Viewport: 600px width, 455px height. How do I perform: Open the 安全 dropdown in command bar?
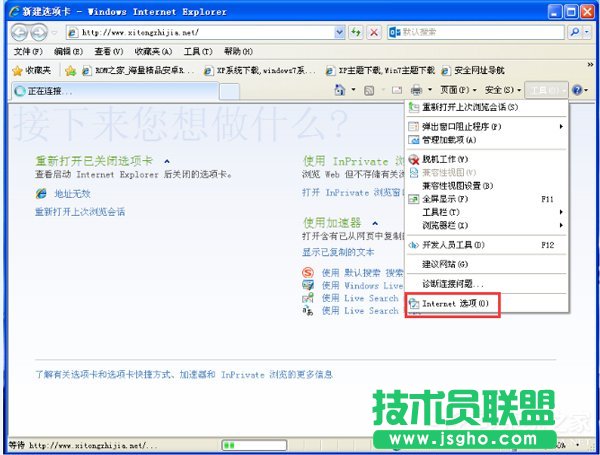(x=503, y=91)
